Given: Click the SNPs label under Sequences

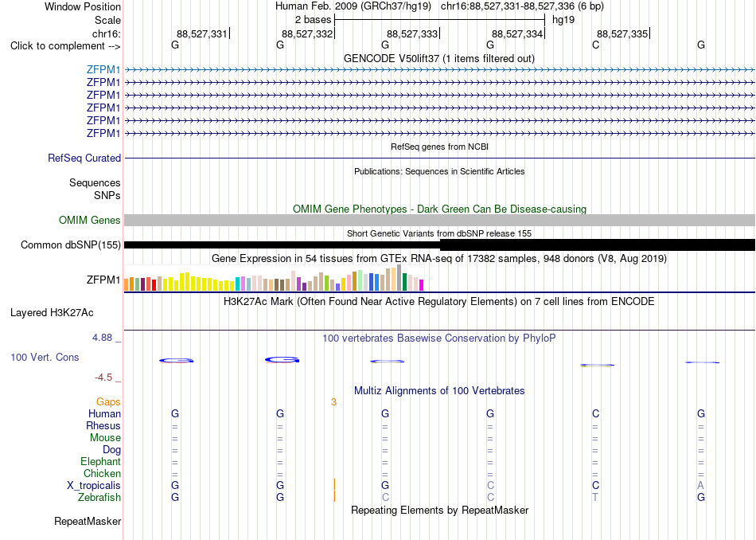Looking at the screenshot, I should 107,195.
